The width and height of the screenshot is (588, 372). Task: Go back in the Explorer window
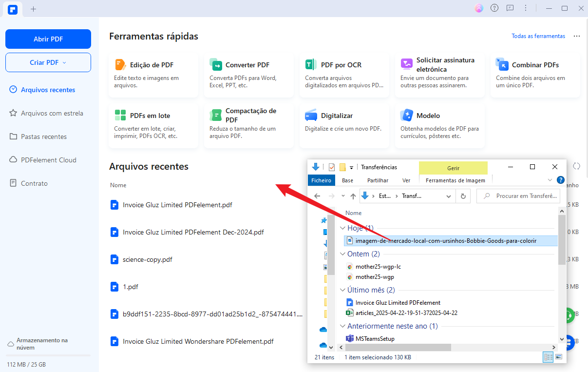[317, 196]
